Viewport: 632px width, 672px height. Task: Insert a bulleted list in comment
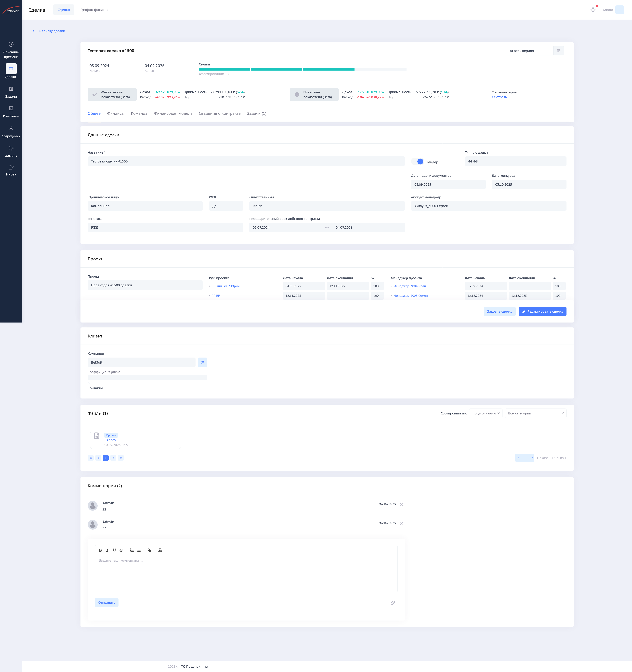point(139,550)
